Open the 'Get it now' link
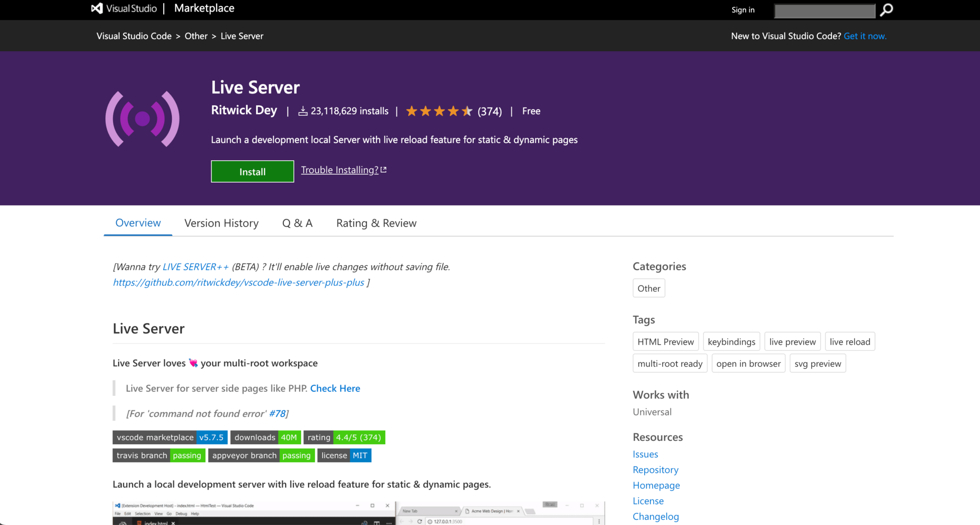Viewport: 980px width, 525px height. point(865,35)
